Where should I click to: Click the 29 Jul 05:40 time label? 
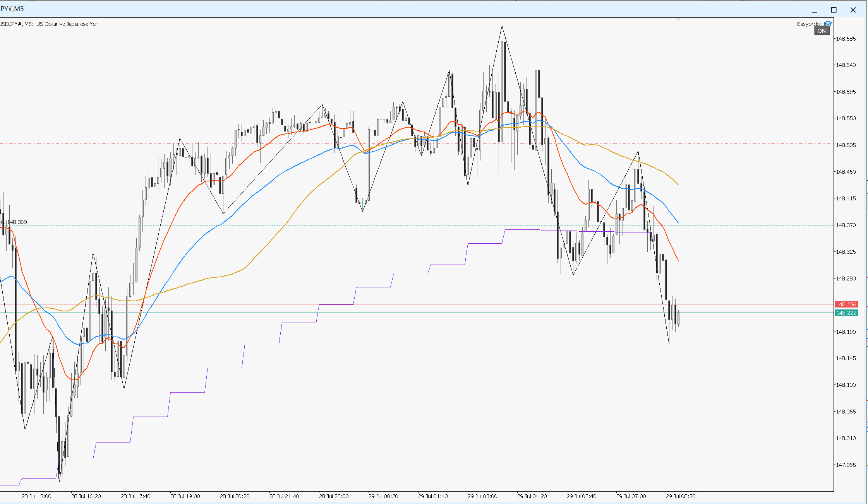[x=582, y=496]
